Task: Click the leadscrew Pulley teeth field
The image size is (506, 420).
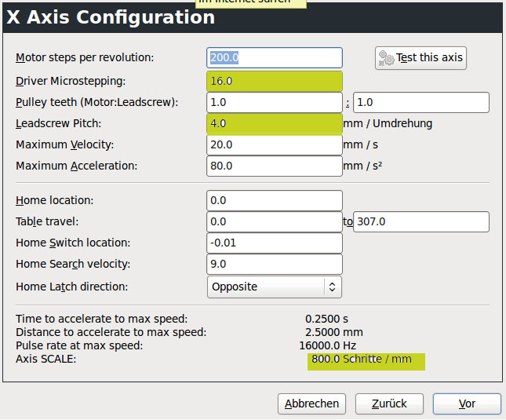Action: (421, 102)
